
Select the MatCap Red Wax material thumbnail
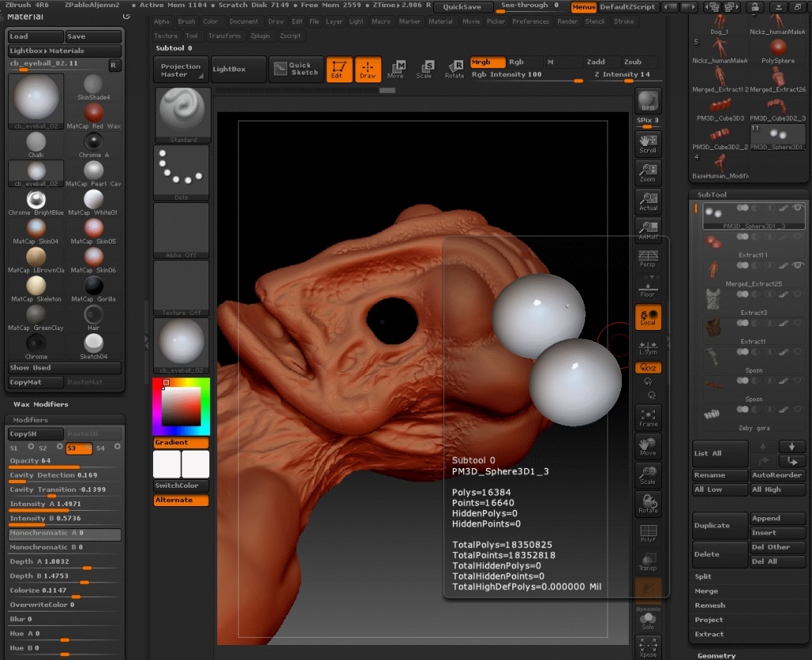click(94, 112)
